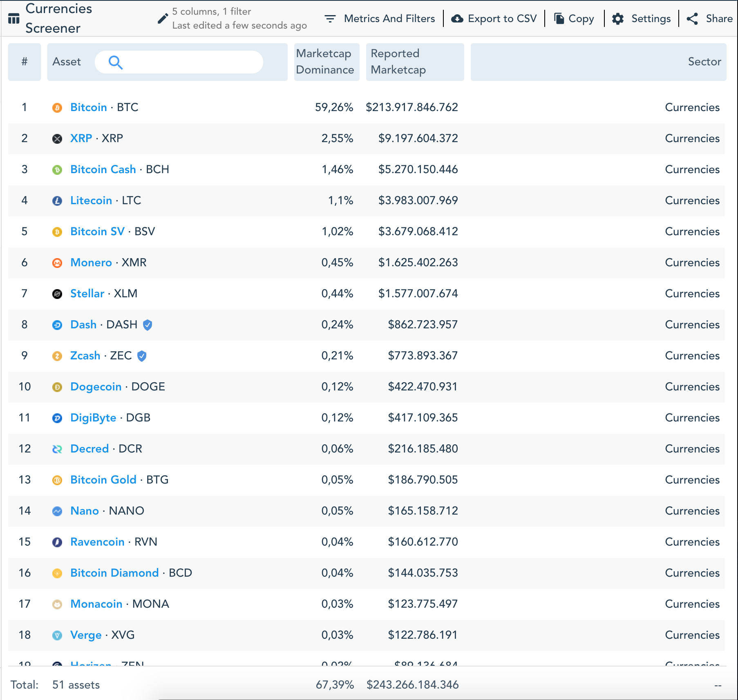Click the Nano coin logo
Screen dimensions: 738x700
click(57, 511)
